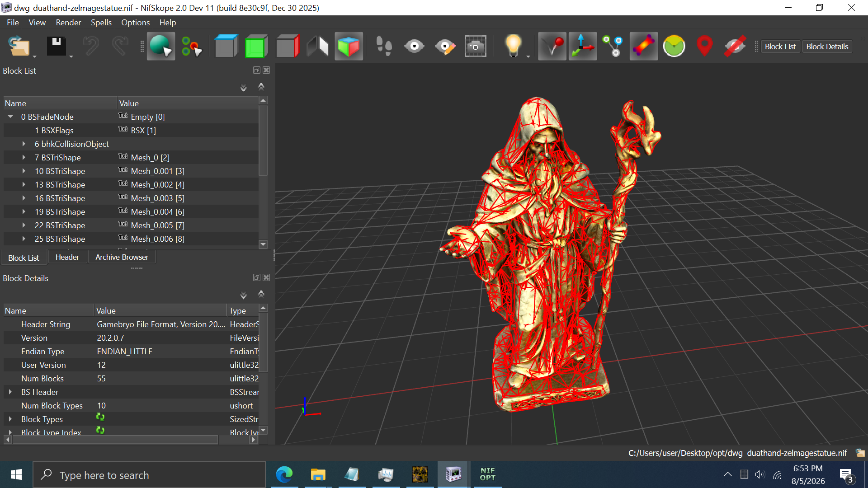868x488 pixels.
Task: Click the Redo arrow icon
Action: (120, 46)
